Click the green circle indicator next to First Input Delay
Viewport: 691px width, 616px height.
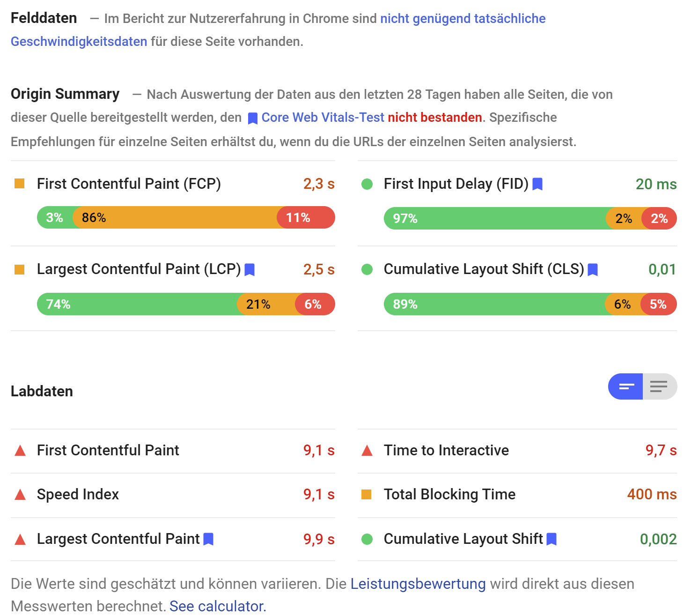[x=368, y=184]
